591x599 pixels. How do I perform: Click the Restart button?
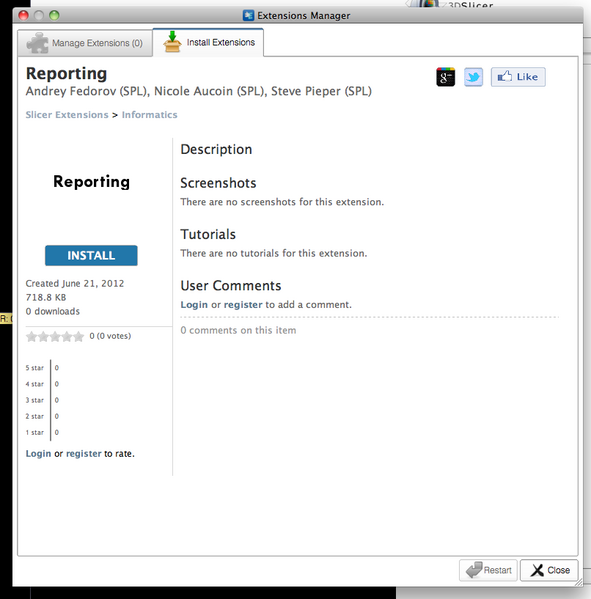point(488,570)
